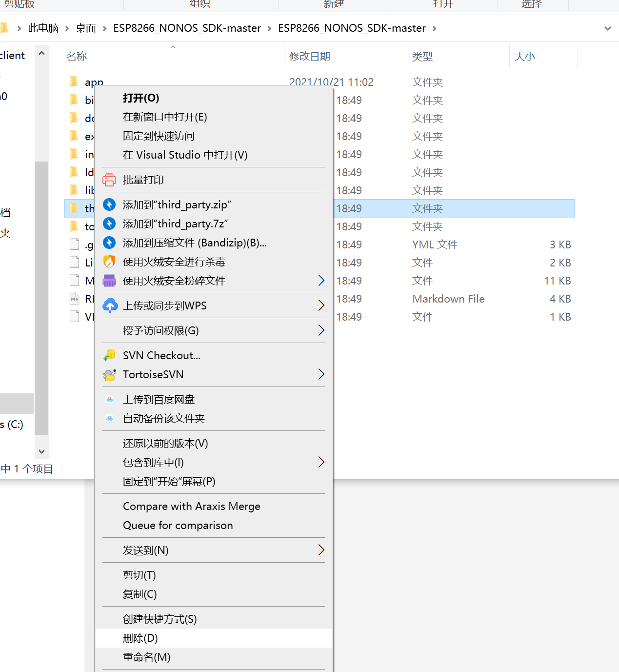Expand the 包含到库中(I) submenu arrow
Screen dimensions: 619x672
click(321, 462)
